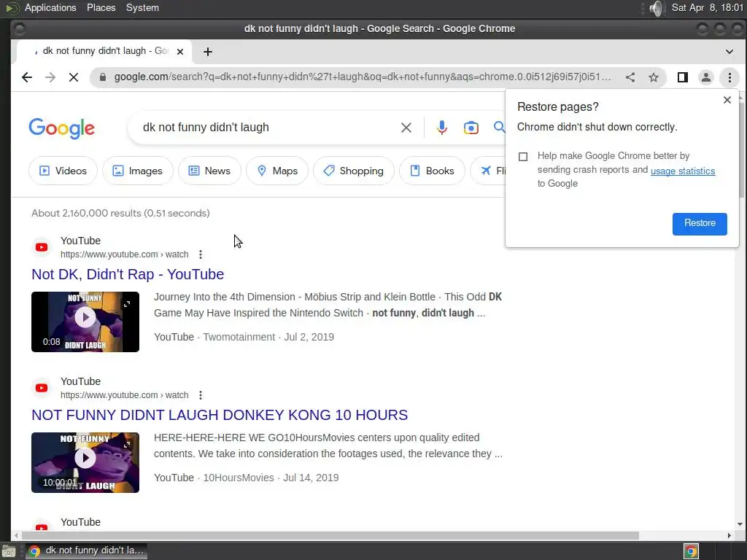Go back to the previous page

coord(27,77)
